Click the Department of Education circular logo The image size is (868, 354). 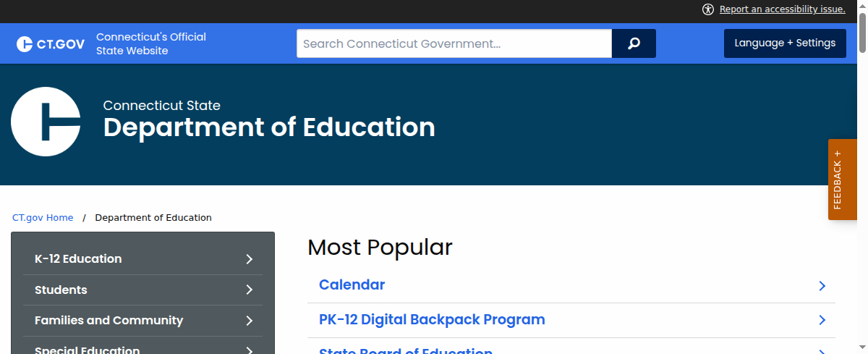pyautogui.click(x=46, y=122)
